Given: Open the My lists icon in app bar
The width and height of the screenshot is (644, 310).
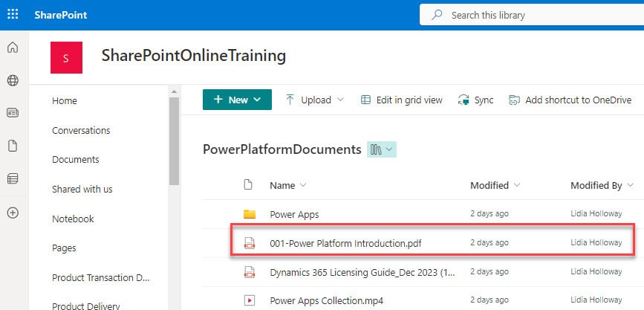Looking at the screenshot, I should point(13,178).
